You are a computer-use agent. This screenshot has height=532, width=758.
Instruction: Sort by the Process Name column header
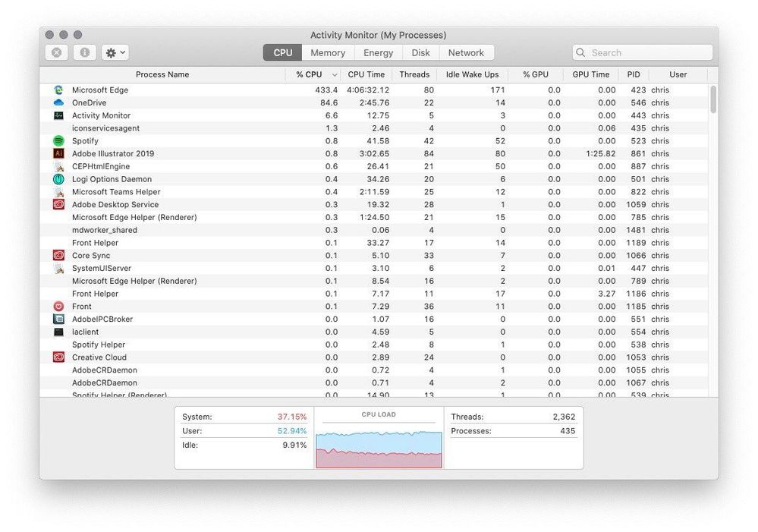[162, 74]
